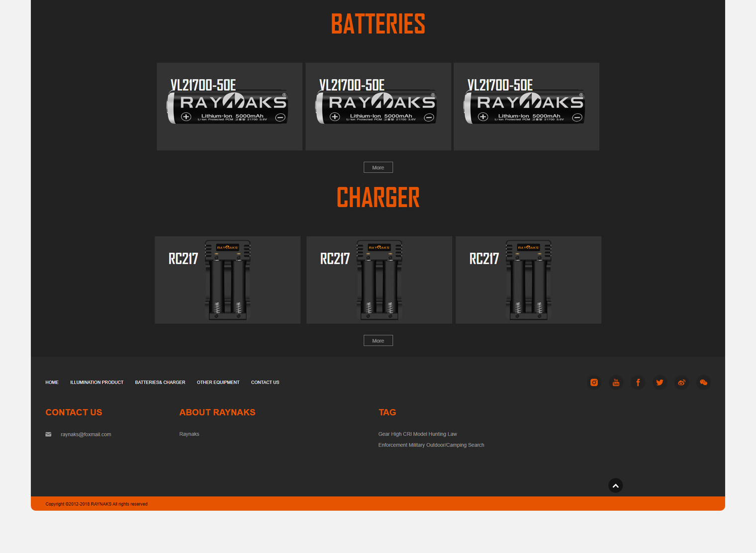This screenshot has height=553, width=756.
Task: Open the YouTube social icon
Action: (616, 382)
